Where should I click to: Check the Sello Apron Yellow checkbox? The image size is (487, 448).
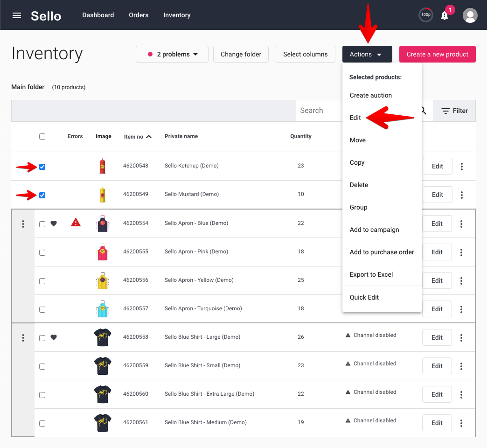pyautogui.click(x=42, y=281)
